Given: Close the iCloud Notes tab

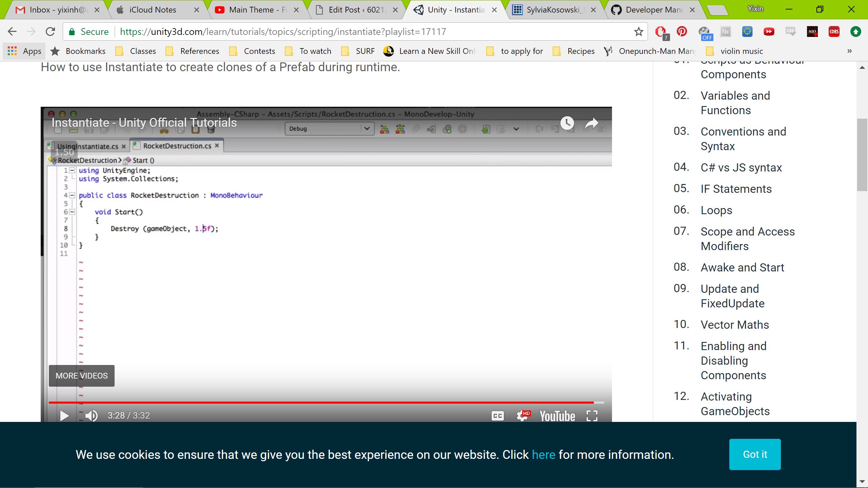Looking at the screenshot, I should click(196, 10).
